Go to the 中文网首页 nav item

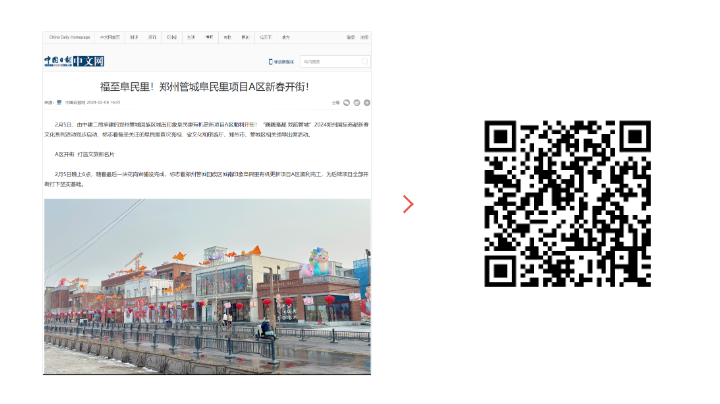pyautogui.click(x=109, y=37)
